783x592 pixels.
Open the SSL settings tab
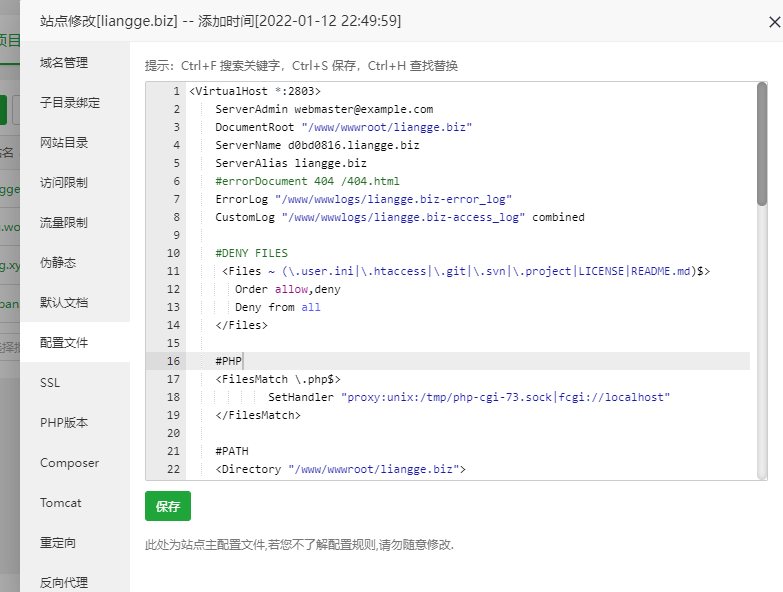tap(50, 382)
